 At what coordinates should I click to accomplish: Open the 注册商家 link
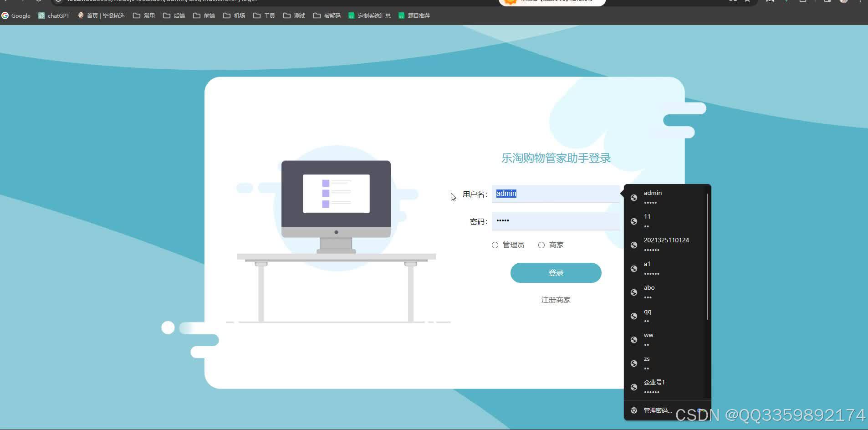point(556,300)
